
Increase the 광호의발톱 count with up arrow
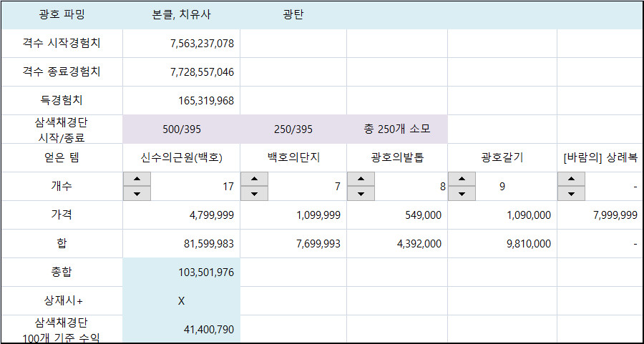[x=361, y=179]
